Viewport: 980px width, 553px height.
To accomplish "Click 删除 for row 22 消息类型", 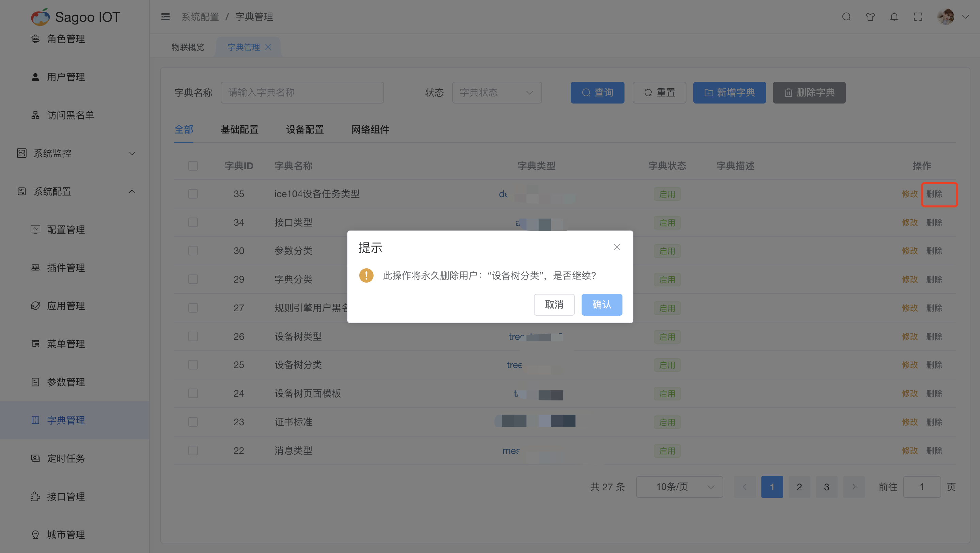I will pos(934,450).
